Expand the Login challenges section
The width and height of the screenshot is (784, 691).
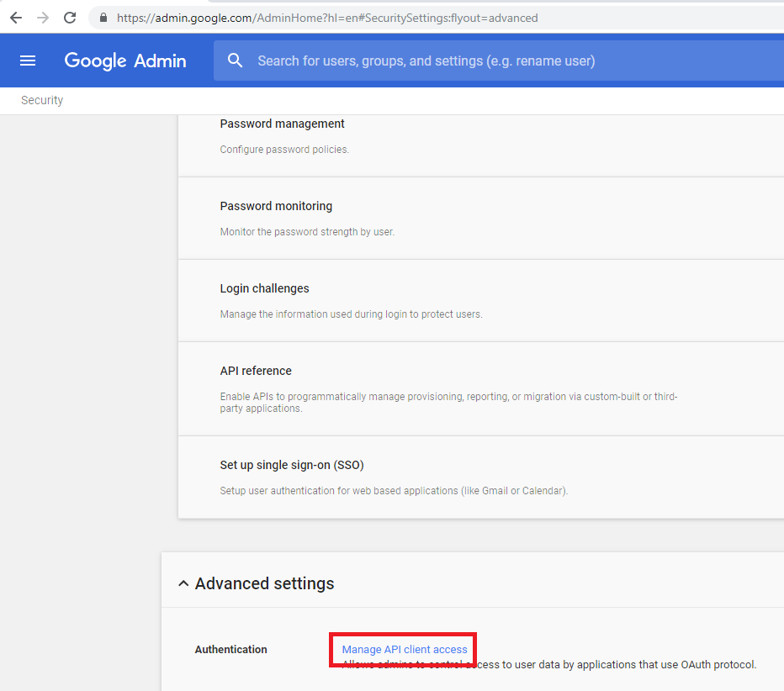pyautogui.click(x=264, y=288)
